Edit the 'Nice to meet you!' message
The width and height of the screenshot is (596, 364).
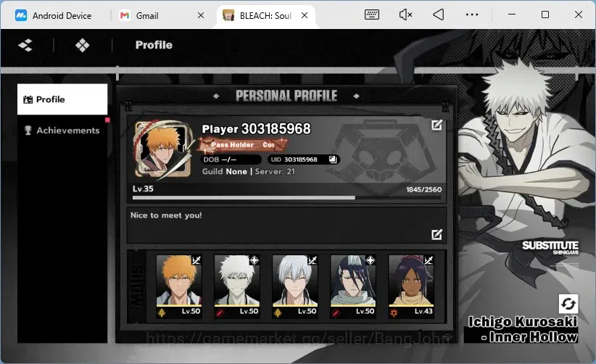(436, 234)
